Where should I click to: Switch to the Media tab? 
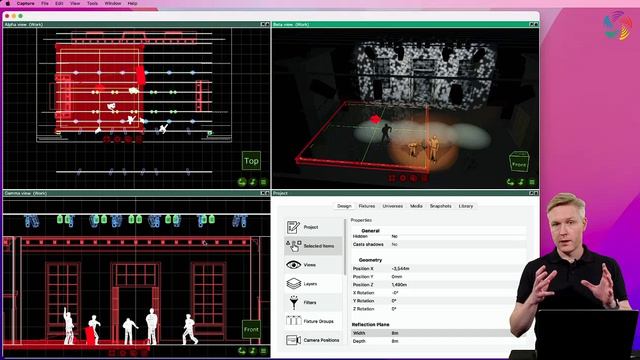[416, 206]
